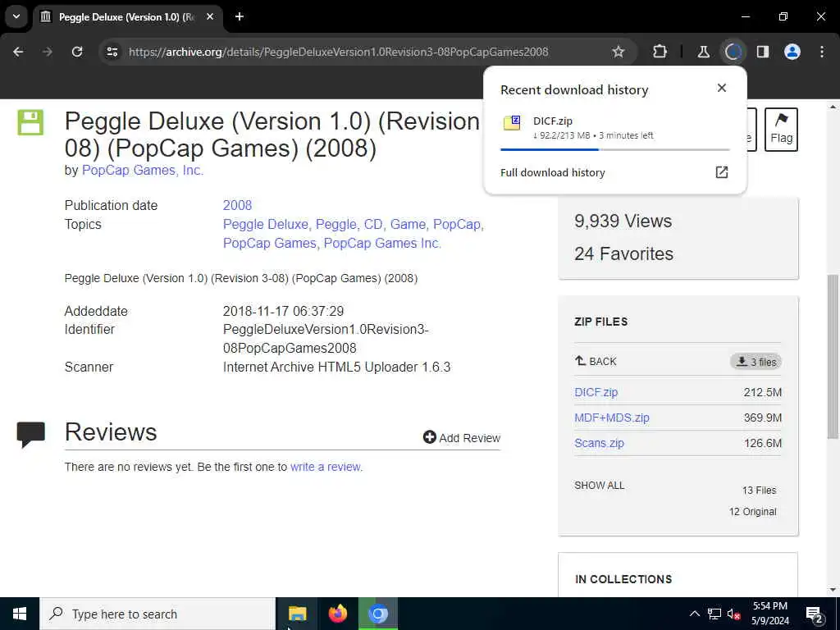
Task: Click the external link icon for full history
Action: 722,172
